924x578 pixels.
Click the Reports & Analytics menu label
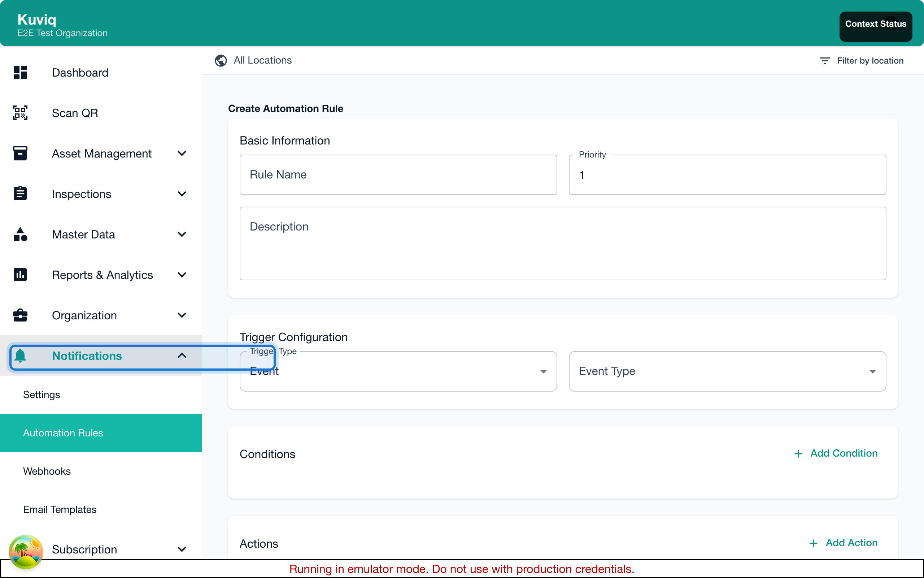(103, 275)
